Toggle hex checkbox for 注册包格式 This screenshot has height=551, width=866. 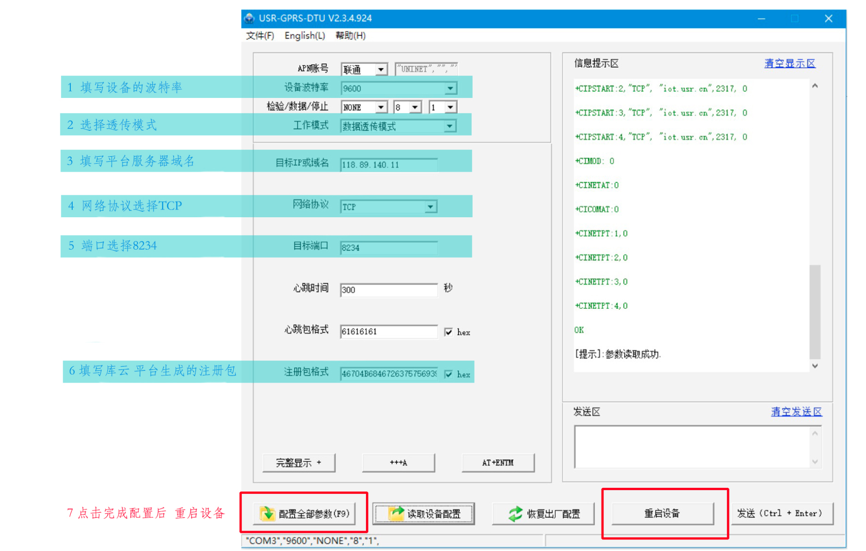449,374
